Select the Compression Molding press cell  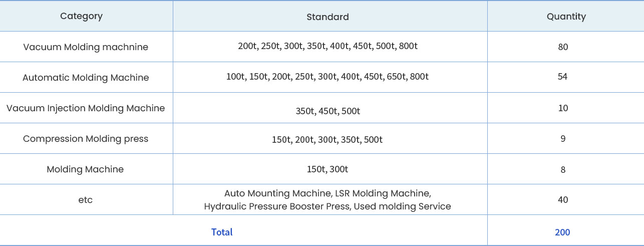86,139
